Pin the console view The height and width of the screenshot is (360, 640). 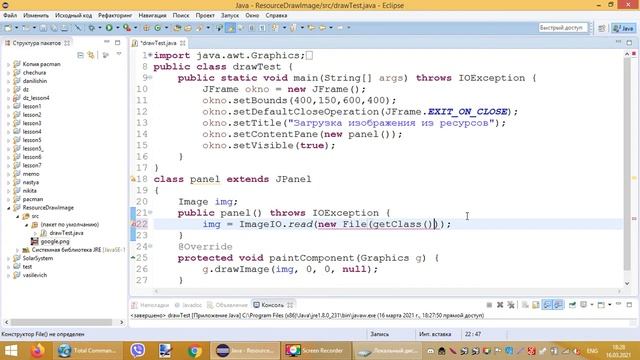point(572,305)
